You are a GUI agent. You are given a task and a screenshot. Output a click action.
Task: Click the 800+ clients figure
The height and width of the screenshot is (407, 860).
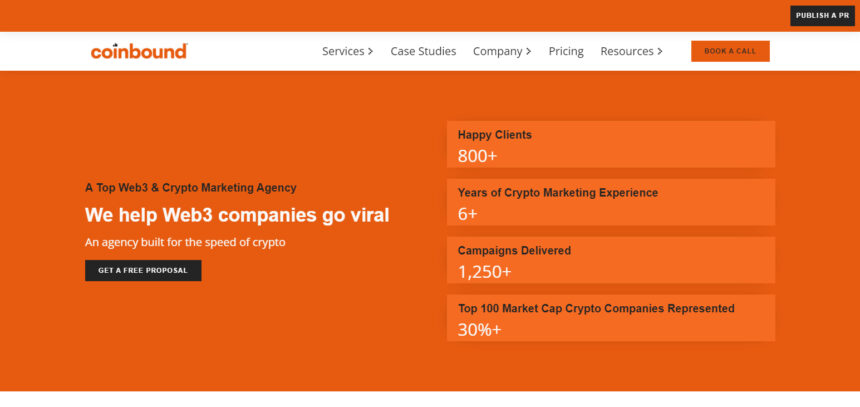coord(477,156)
